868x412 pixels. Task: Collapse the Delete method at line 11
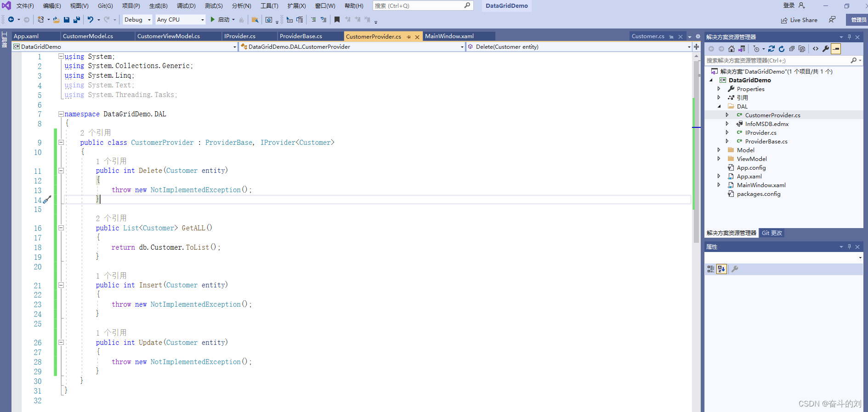(x=61, y=171)
